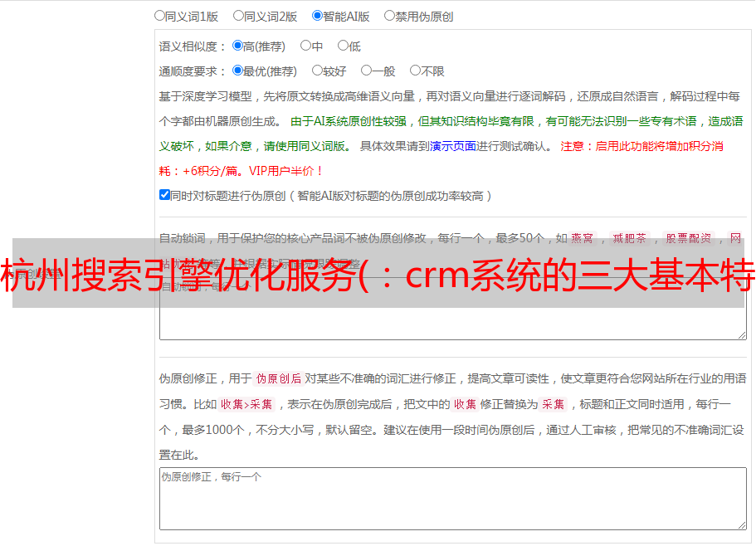This screenshot has width=756, height=546.
Task: Set 语义相似度 to 低
Action: point(343,46)
